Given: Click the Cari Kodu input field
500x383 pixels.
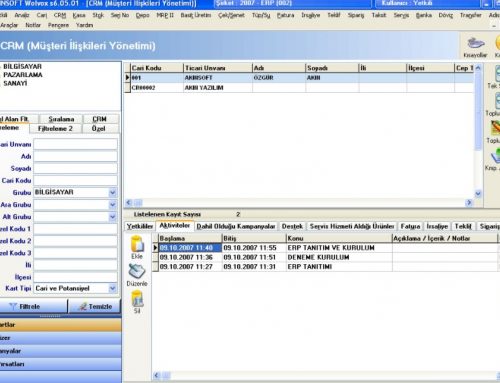Looking at the screenshot, I should (x=75, y=180).
